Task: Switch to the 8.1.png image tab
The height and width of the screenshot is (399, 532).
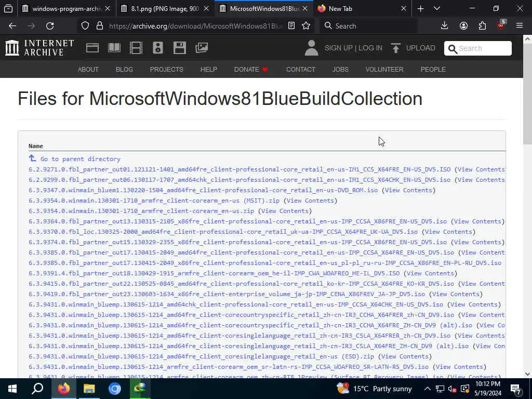Action: coord(164,8)
